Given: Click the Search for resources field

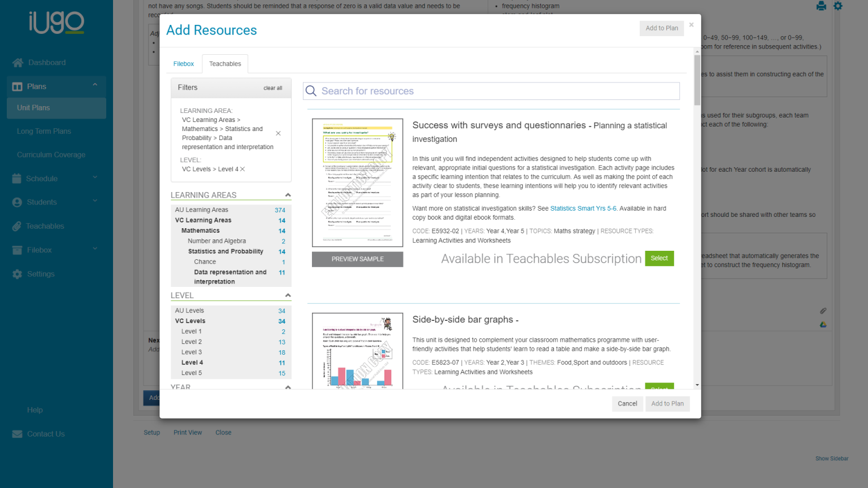Looking at the screenshot, I should pos(491,91).
